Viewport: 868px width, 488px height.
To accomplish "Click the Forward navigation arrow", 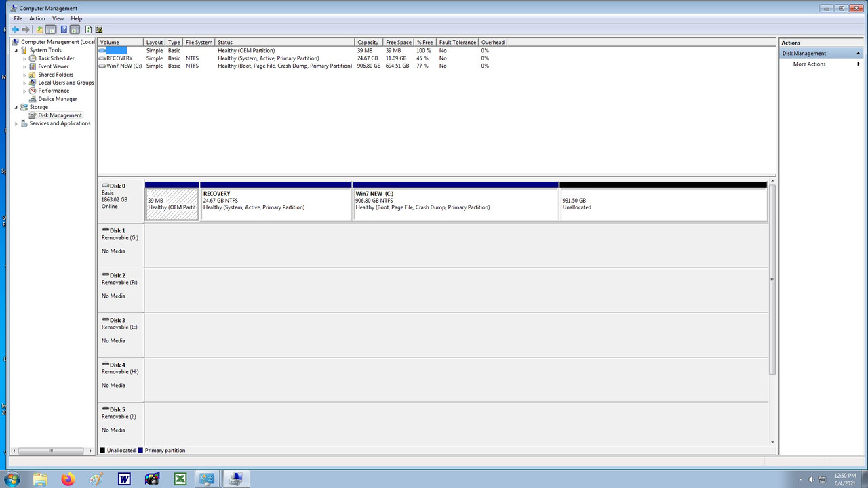I will (x=25, y=29).
